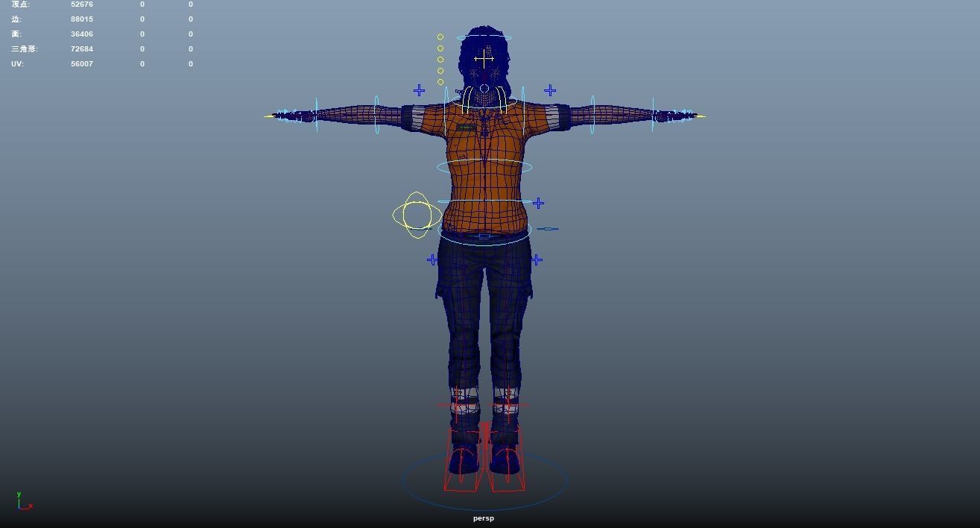Select the bottommost small yellow circle control
The width and height of the screenshot is (980, 528).
click(440, 82)
